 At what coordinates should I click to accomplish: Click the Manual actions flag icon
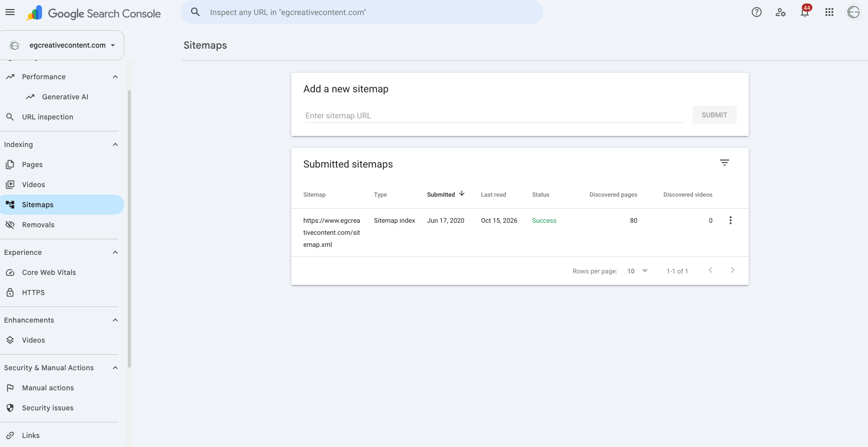tap(10, 388)
